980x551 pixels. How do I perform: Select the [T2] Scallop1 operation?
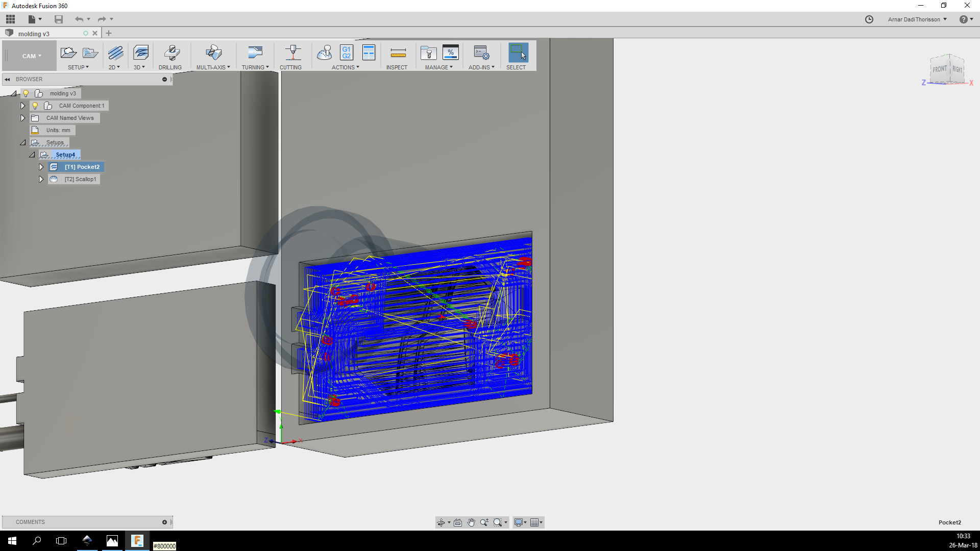(80, 179)
